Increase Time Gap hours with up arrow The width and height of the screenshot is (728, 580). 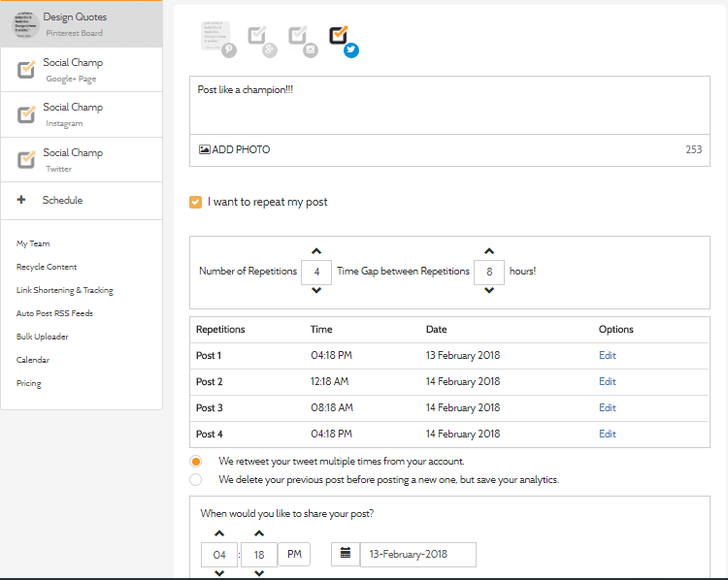pos(489,251)
